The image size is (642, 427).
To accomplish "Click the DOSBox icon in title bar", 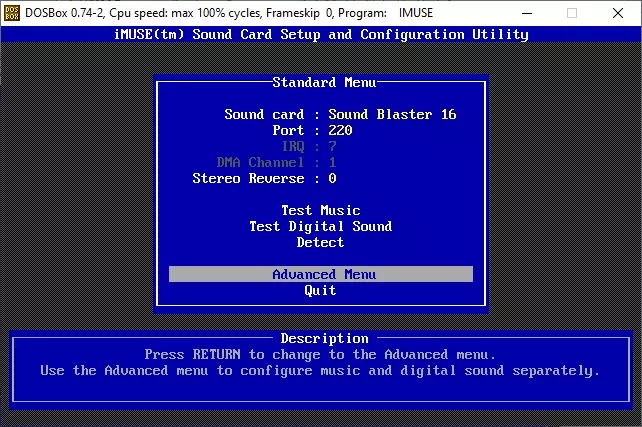I will point(11,13).
